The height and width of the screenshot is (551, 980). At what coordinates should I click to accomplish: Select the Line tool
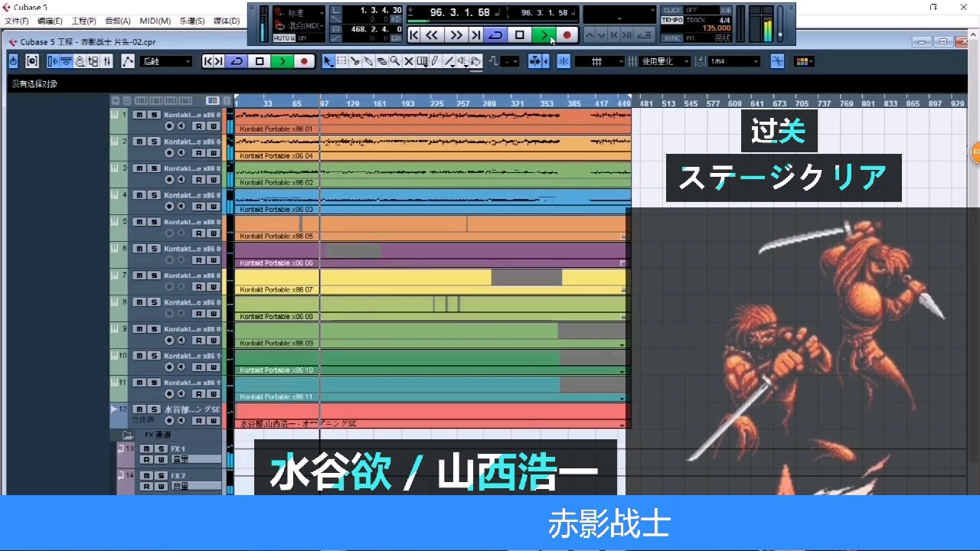[449, 61]
